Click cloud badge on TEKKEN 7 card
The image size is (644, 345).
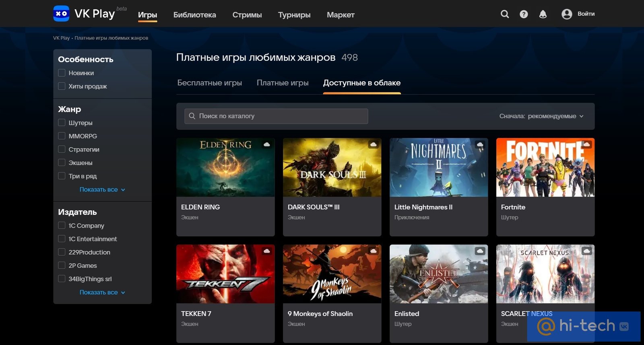point(266,251)
